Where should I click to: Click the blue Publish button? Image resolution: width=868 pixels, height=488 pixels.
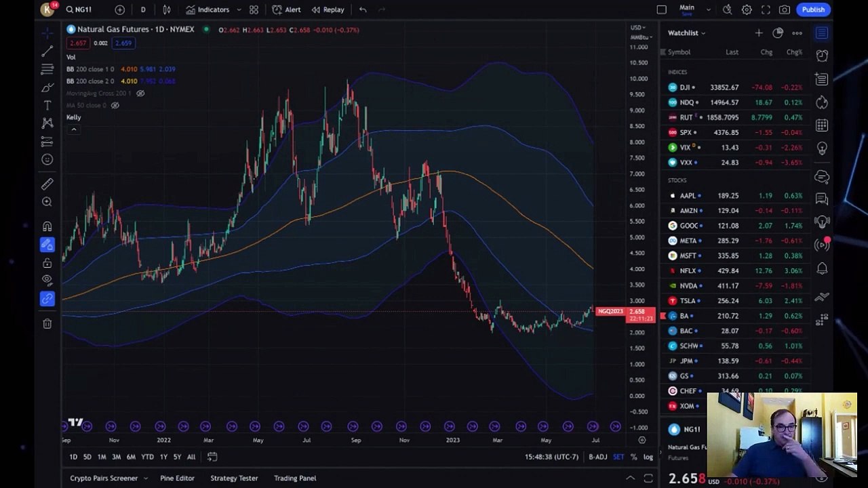(813, 9)
